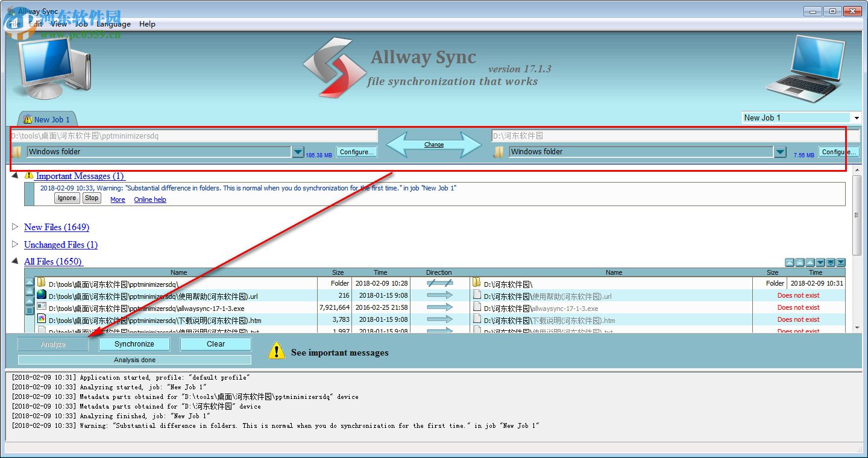Click the Analysis done progress bar
The height and width of the screenshot is (458, 868).
click(x=134, y=360)
